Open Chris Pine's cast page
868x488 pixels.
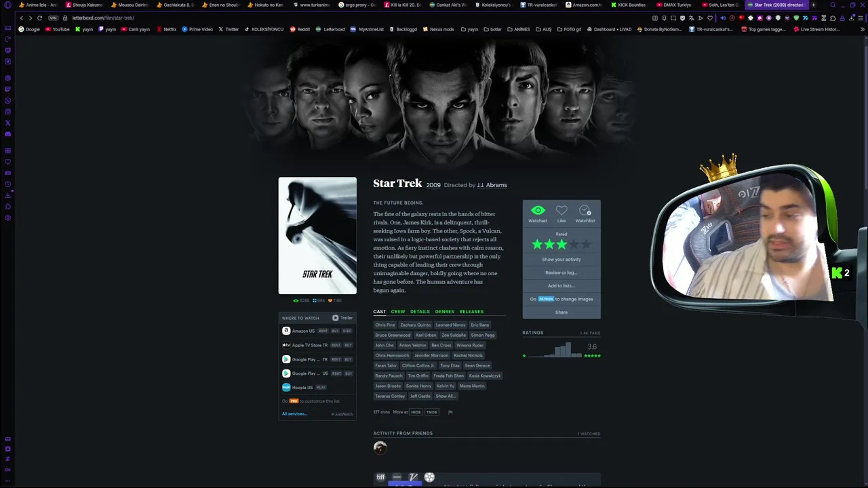coord(385,325)
